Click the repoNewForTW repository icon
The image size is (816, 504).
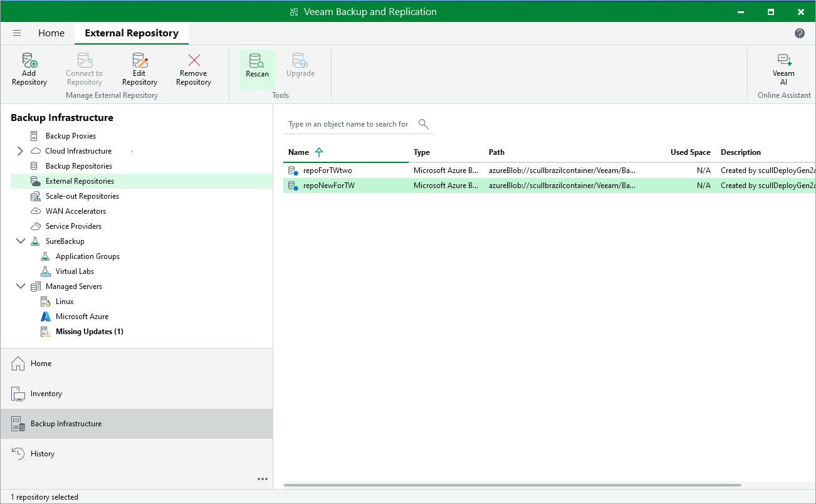293,186
